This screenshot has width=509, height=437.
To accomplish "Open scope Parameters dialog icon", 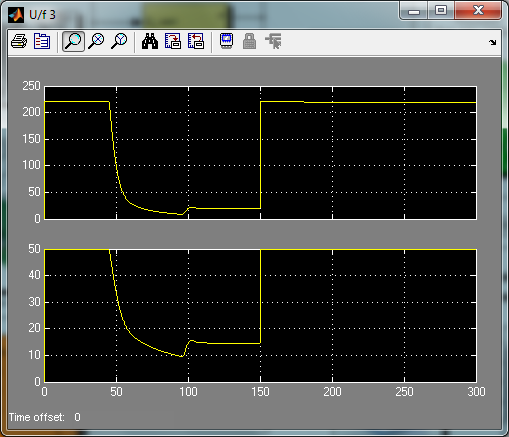I will 42,41.
